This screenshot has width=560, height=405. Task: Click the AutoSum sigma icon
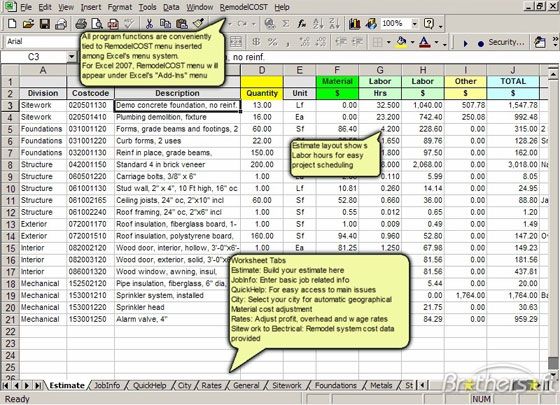click(286, 24)
